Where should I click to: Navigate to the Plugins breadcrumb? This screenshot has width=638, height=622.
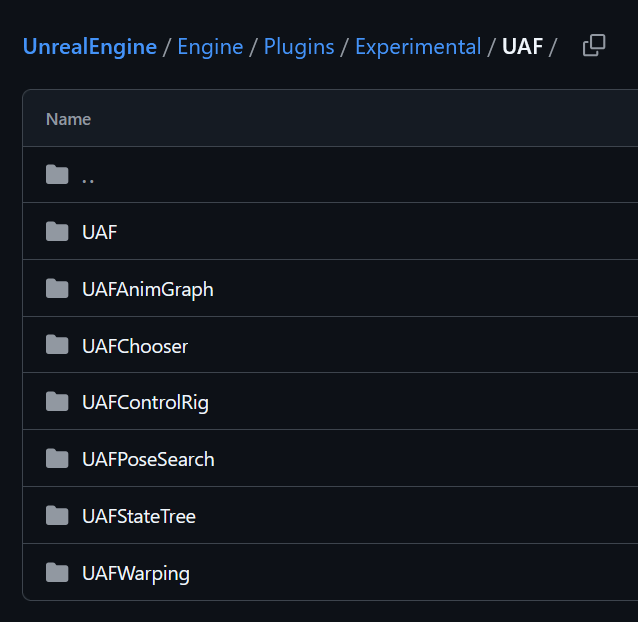click(x=299, y=46)
